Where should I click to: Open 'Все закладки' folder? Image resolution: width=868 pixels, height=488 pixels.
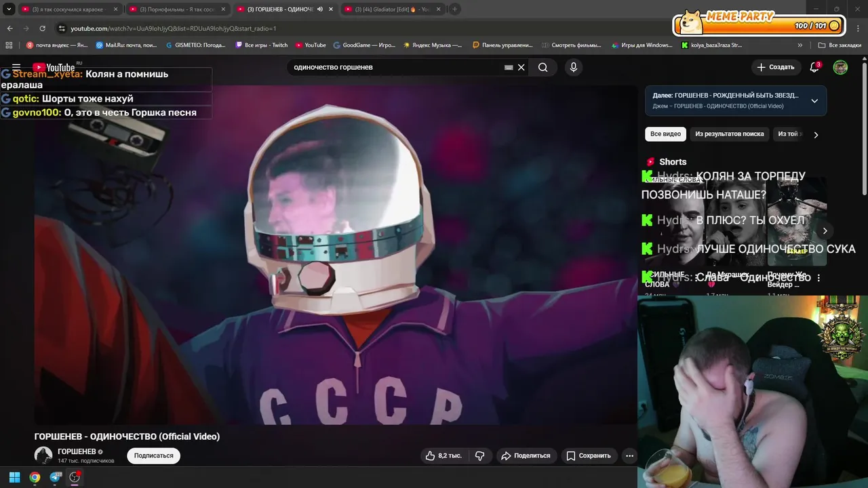(x=840, y=45)
